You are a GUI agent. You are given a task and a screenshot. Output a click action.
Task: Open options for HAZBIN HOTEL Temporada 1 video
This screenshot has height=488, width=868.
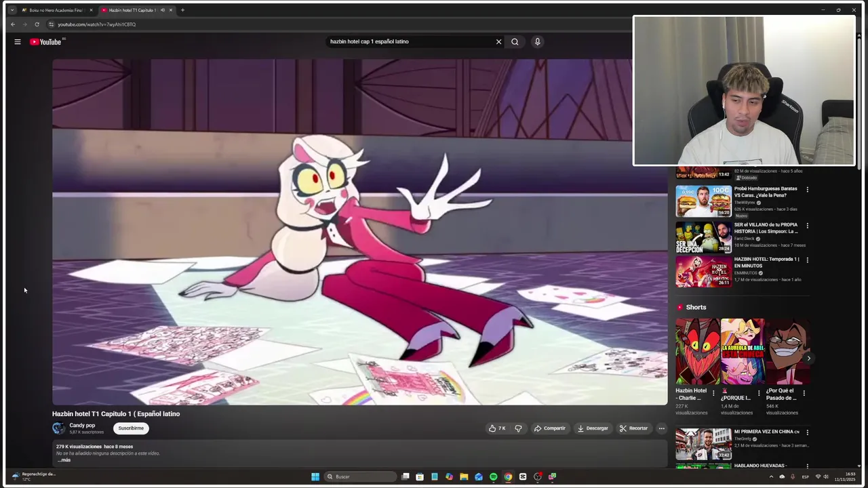click(x=807, y=260)
